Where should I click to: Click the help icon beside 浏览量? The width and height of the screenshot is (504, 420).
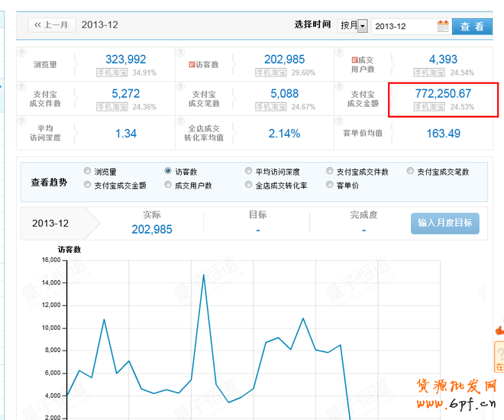tap(21, 53)
